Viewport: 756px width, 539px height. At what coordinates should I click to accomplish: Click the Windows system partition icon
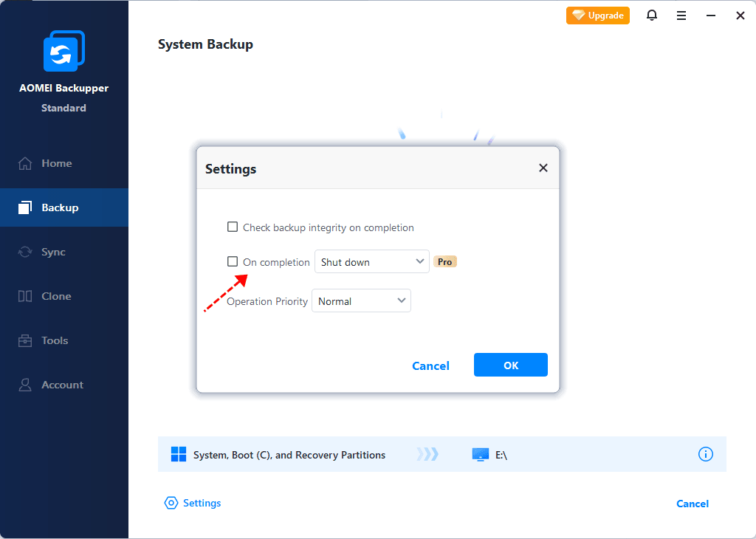(179, 454)
